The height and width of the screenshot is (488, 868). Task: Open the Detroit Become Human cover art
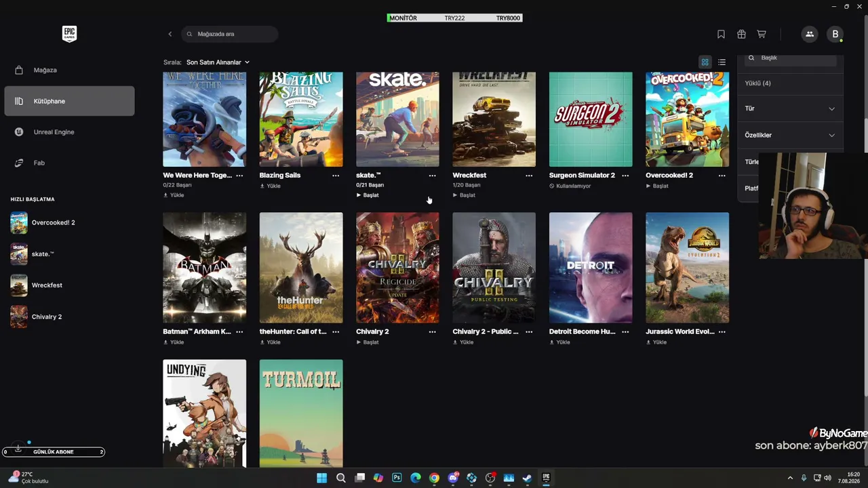[x=591, y=268]
